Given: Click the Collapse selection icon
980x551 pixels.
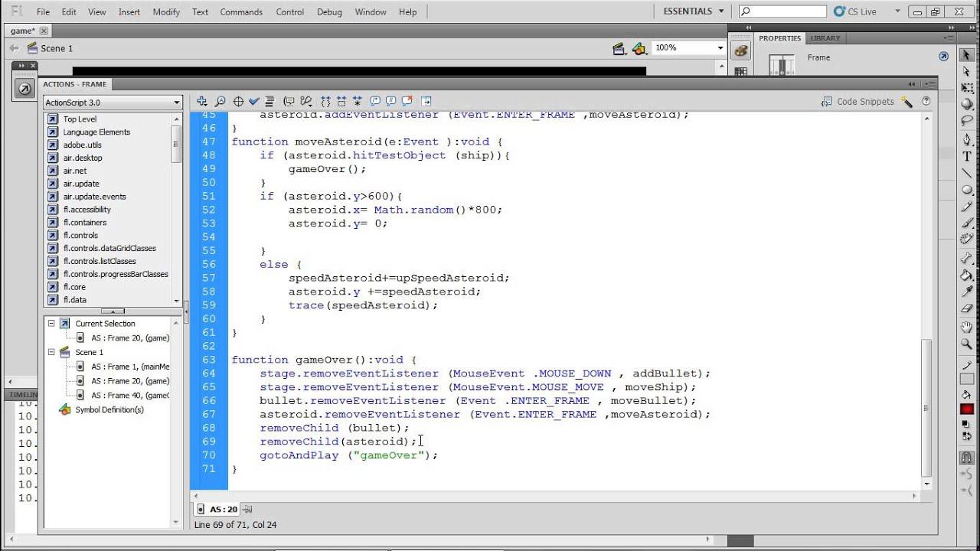Looking at the screenshot, I should tap(341, 101).
